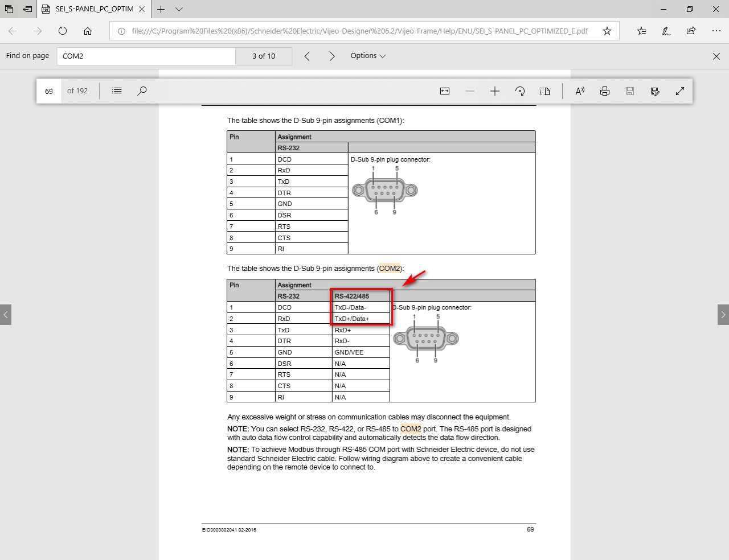Toggle PDF page layout view
The height and width of the screenshot is (560, 729).
tap(545, 91)
